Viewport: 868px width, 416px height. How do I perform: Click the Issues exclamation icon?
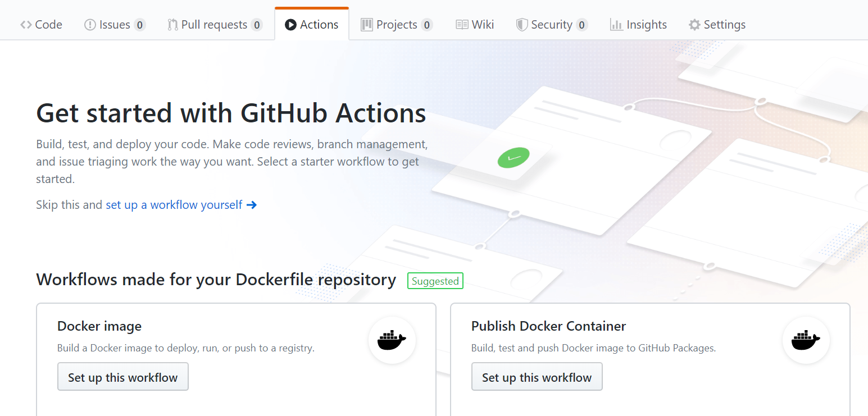tap(90, 25)
